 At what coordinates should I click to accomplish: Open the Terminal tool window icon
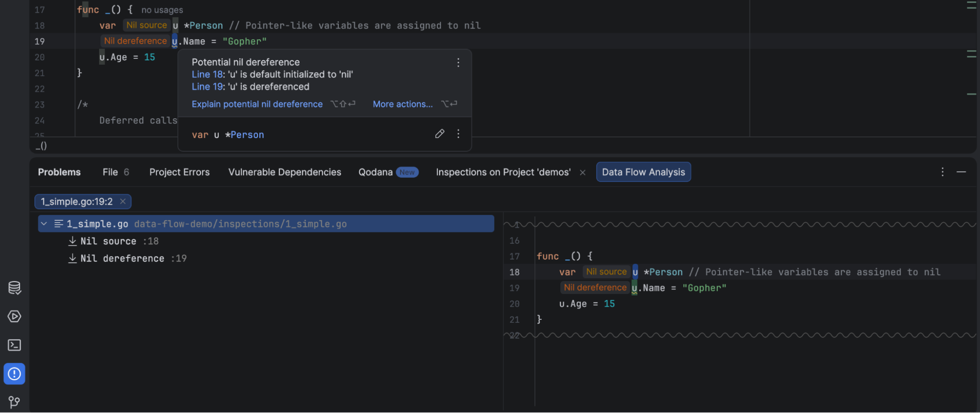tap(14, 345)
